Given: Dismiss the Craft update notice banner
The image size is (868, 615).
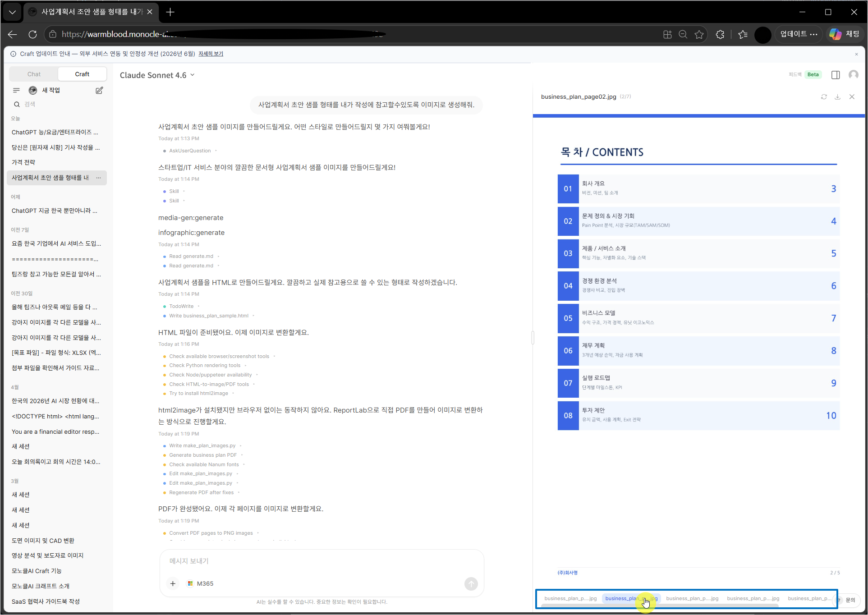Looking at the screenshot, I should click(856, 54).
